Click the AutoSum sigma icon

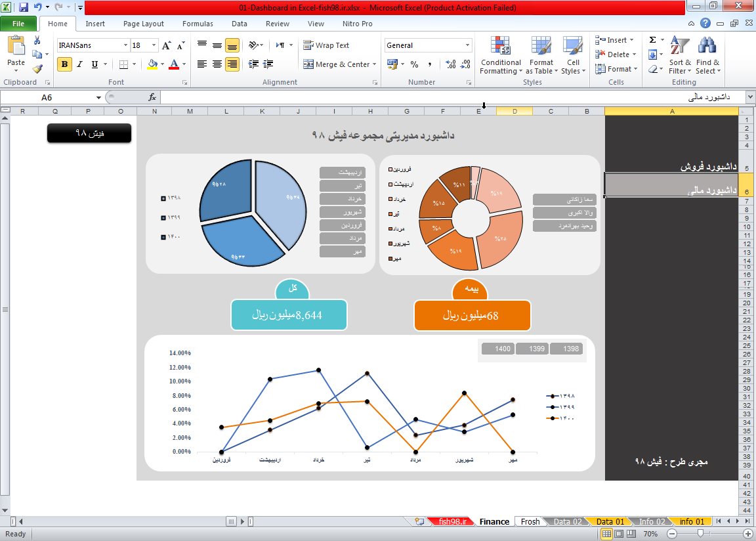click(652, 40)
